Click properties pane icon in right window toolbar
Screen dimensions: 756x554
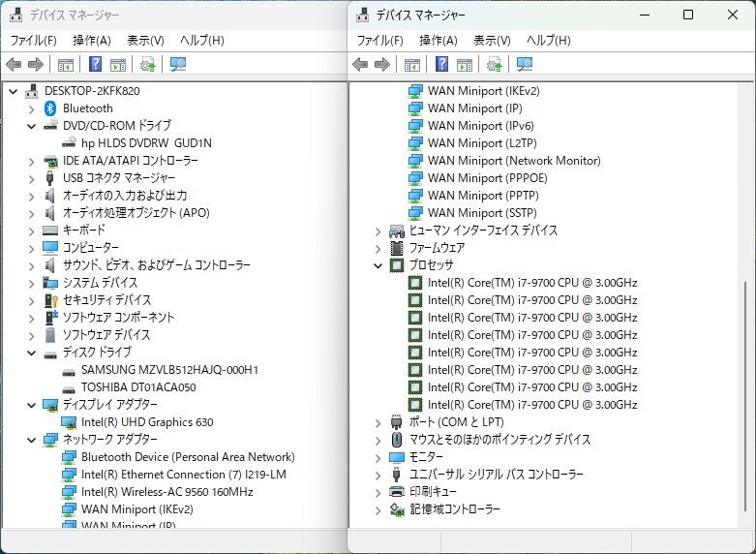pos(465,65)
